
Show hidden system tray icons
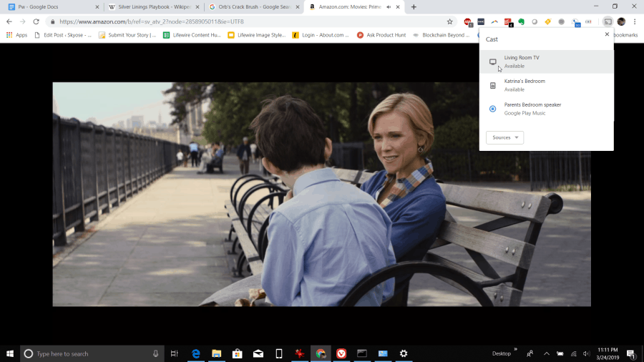pyautogui.click(x=546, y=353)
